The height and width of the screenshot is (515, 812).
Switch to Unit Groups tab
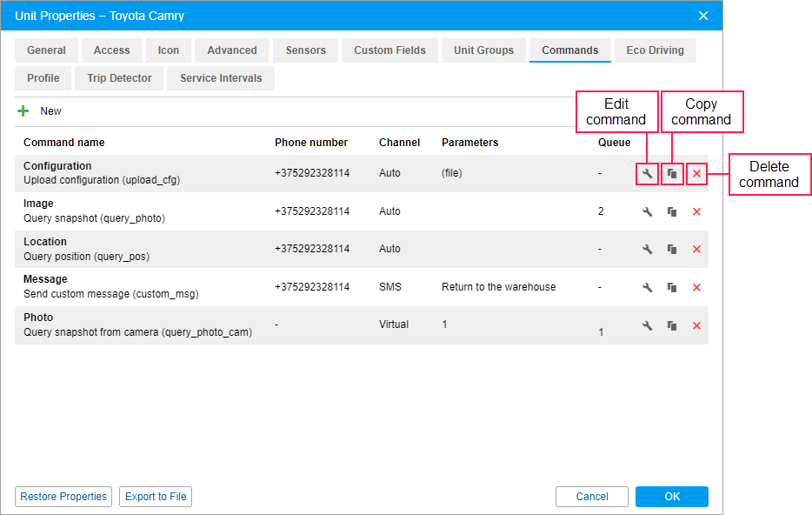click(x=483, y=50)
